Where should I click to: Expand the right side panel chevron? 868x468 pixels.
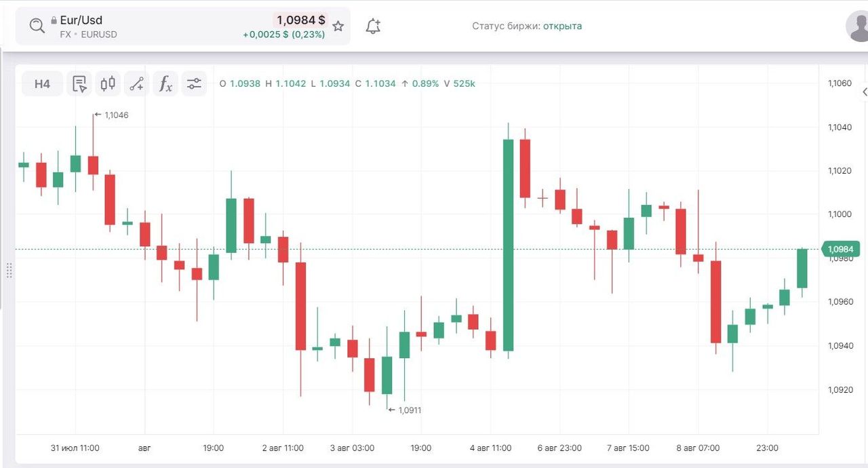864,92
